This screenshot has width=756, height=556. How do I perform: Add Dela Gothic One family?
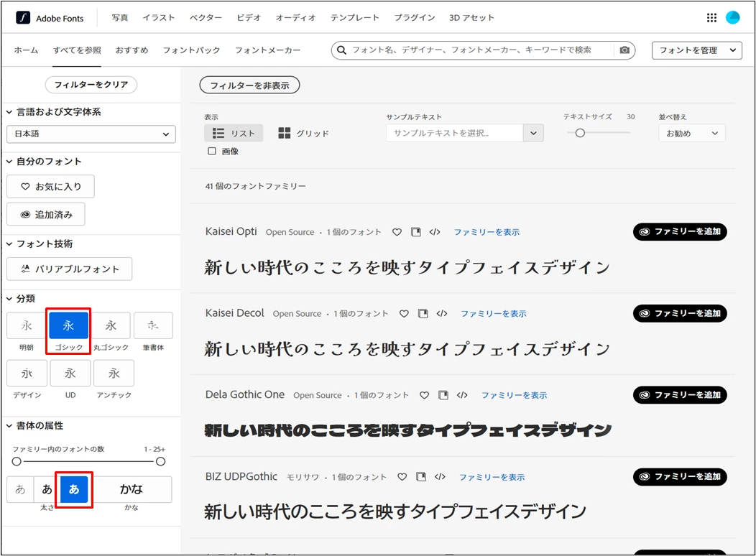pos(680,395)
